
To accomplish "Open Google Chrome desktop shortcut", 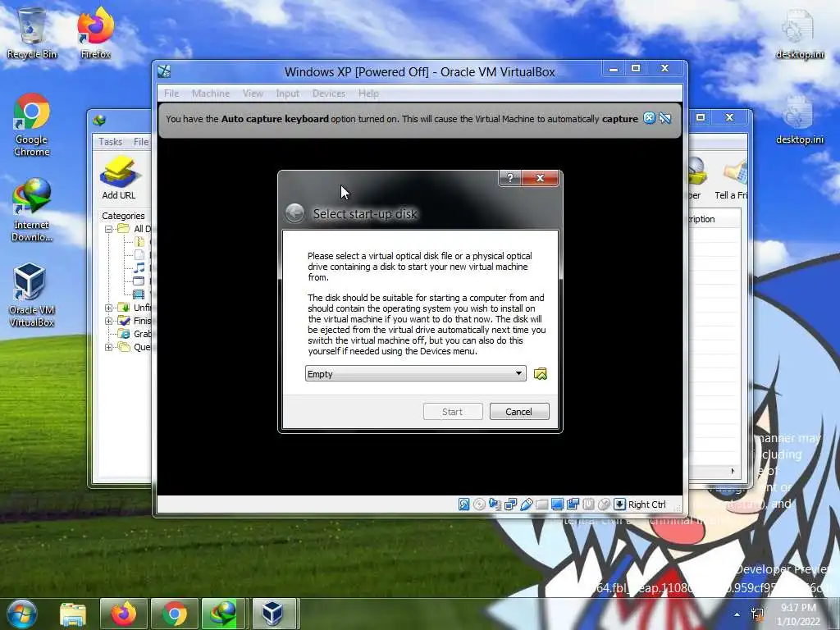I will click(32, 125).
